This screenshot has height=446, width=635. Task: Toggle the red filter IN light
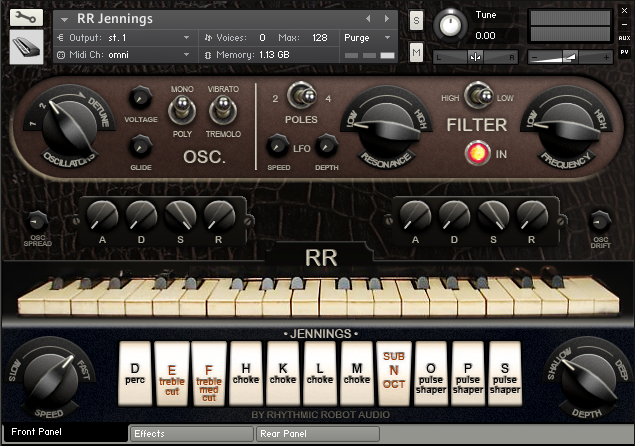point(477,153)
